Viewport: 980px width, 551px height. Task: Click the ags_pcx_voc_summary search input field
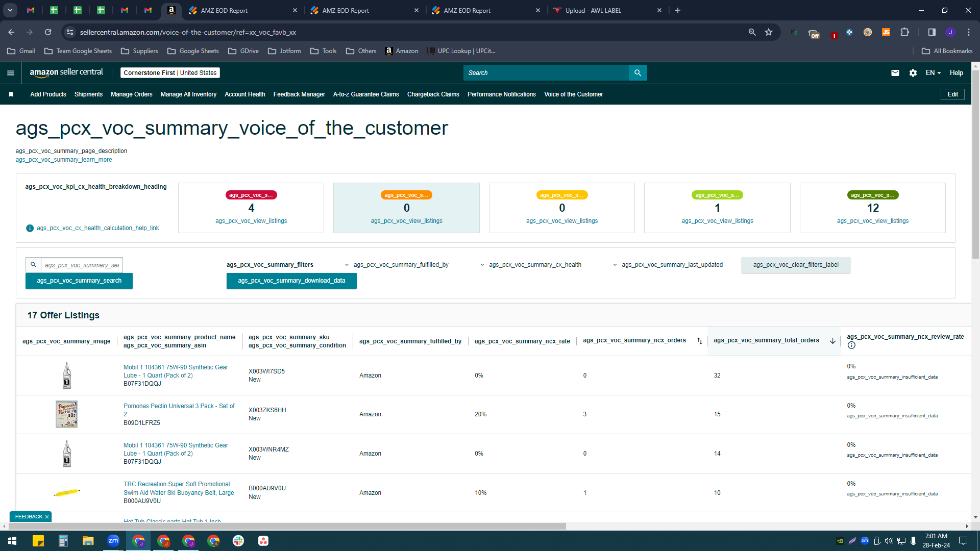(x=82, y=265)
